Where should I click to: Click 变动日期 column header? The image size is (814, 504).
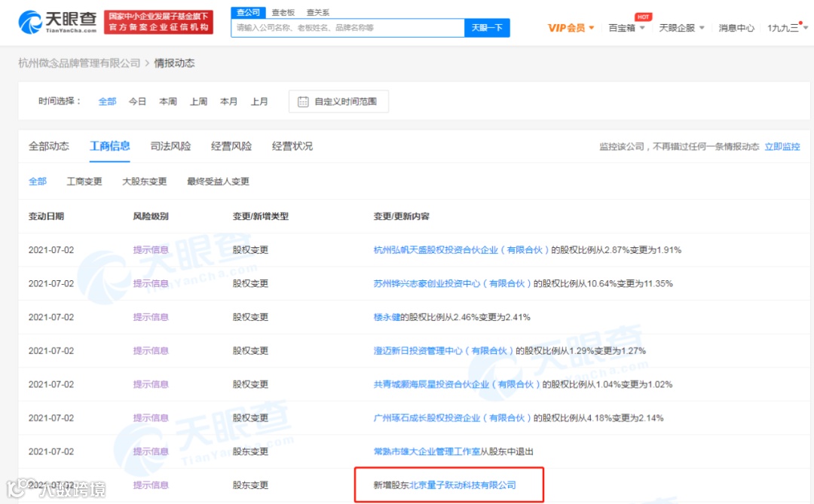click(46, 216)
